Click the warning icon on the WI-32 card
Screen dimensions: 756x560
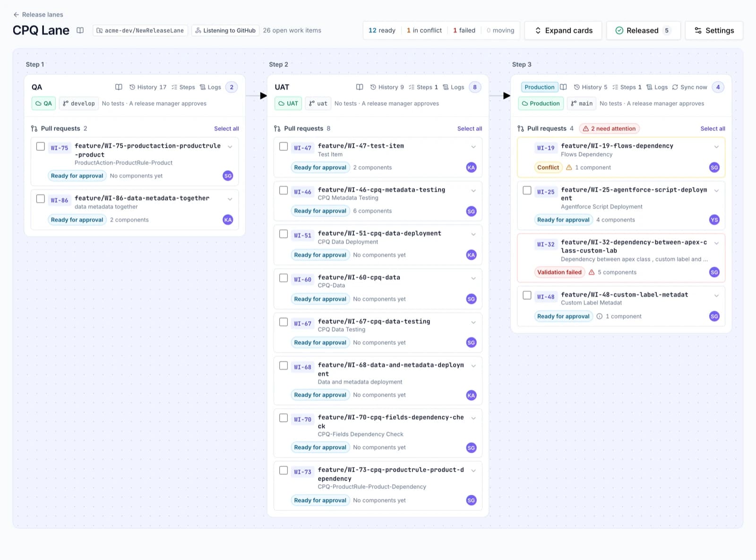pos(591,272)
